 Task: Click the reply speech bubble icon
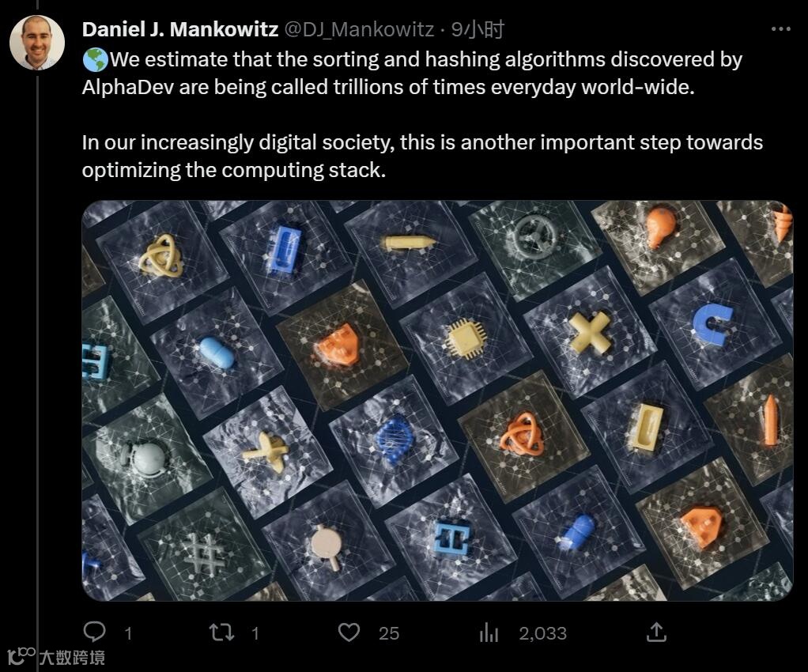[94, 632]
